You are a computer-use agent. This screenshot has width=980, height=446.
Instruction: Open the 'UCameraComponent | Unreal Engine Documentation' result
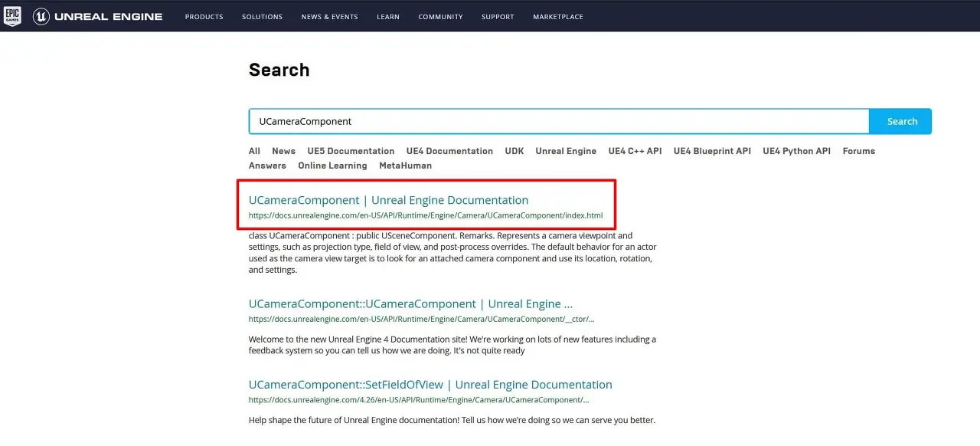pos(388,200)
